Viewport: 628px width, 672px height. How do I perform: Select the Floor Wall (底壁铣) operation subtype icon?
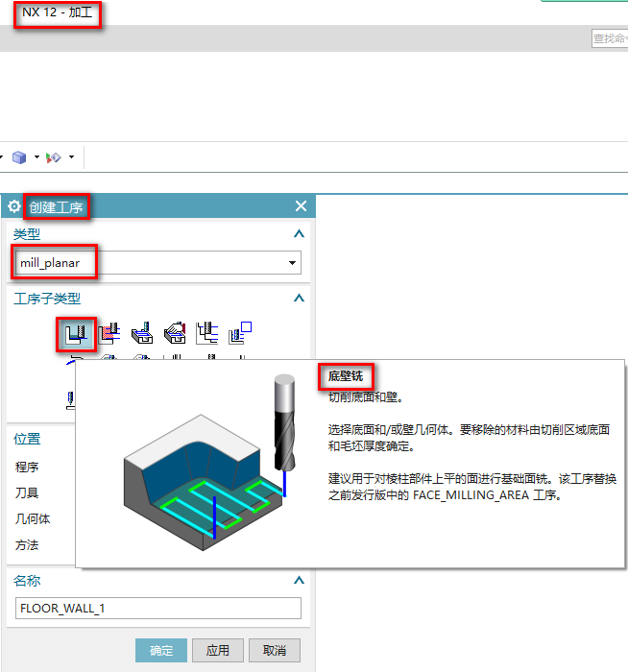(x=75, y=333)
